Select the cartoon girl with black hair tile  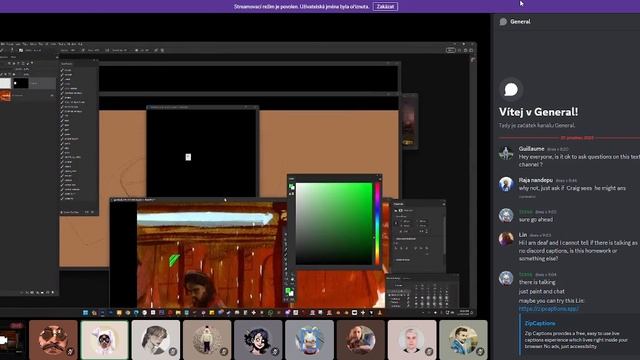(258, 340)
